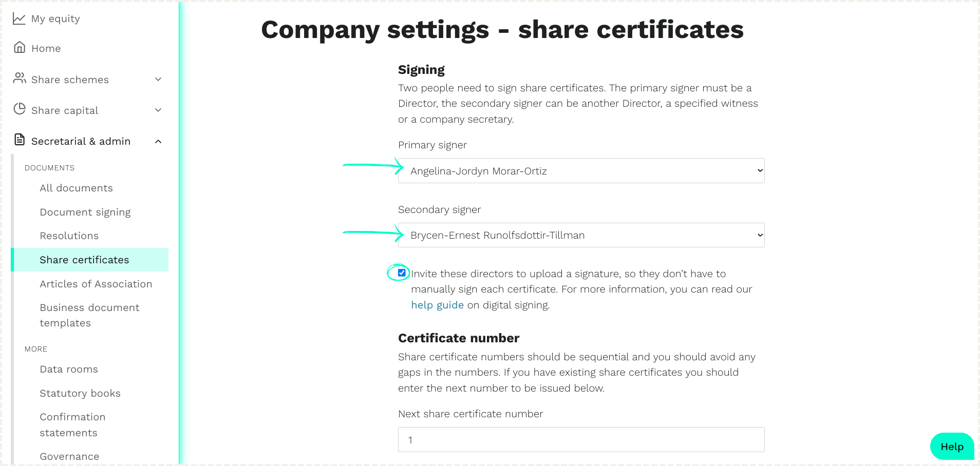
Task: Navigate to Resolutions
Action: pos(69,236)
